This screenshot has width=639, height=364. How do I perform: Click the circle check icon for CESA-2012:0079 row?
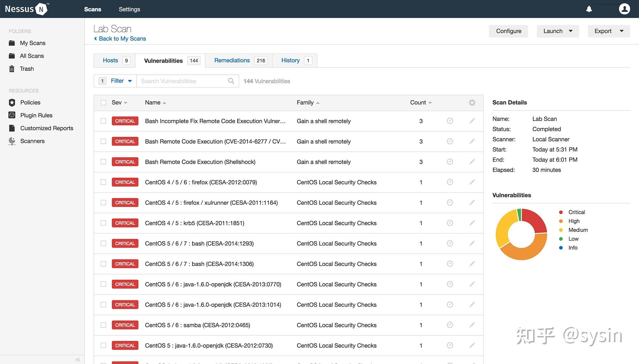[450, 182]
